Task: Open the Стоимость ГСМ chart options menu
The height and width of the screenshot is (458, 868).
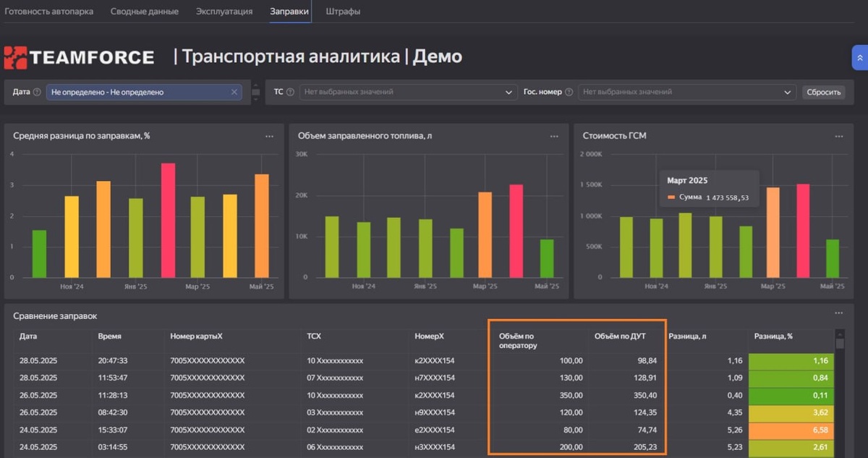Action: point(840,135)
